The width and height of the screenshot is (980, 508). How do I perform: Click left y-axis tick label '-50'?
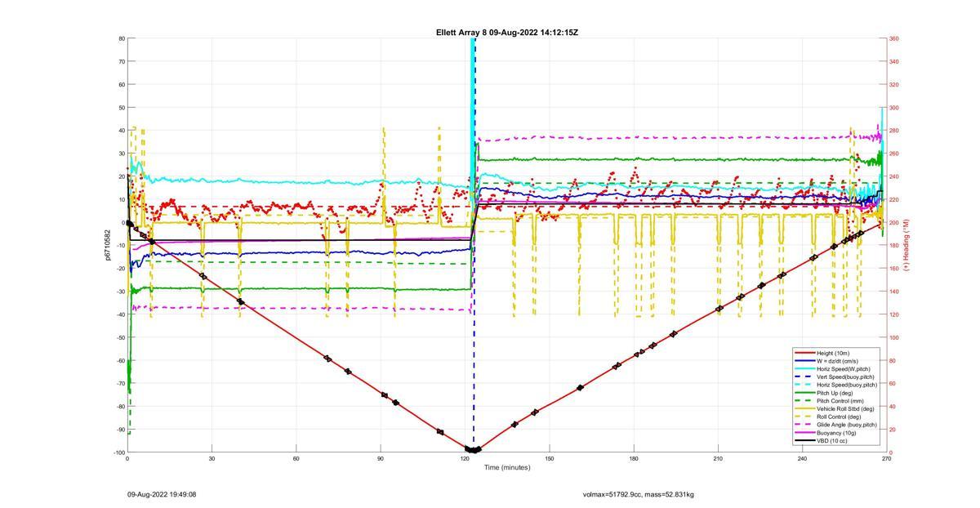(119, 337)
